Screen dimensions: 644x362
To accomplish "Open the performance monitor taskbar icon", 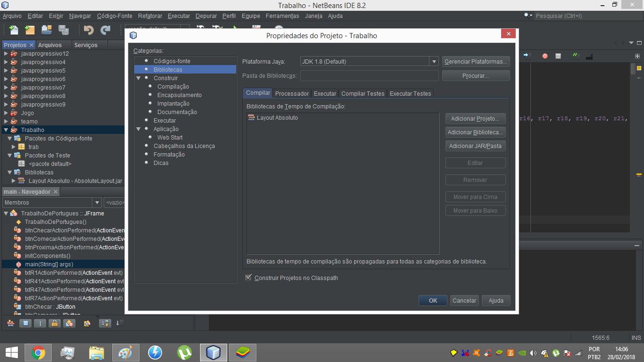I will pos(67,353).
